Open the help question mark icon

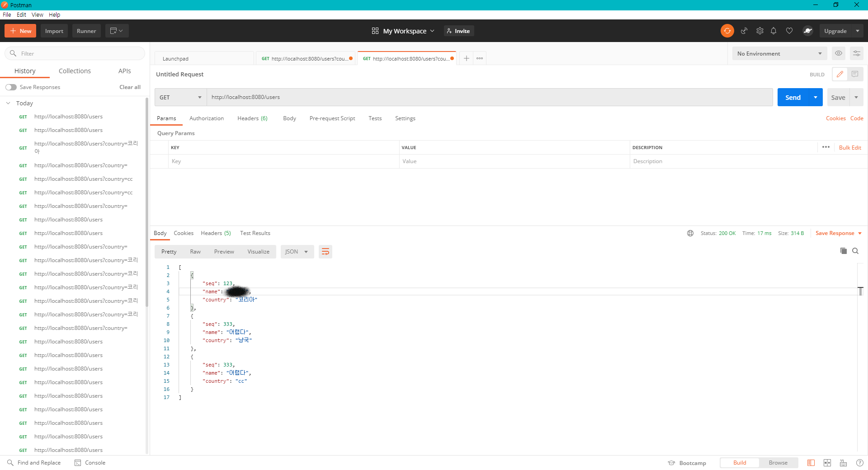tap(860, 463)
